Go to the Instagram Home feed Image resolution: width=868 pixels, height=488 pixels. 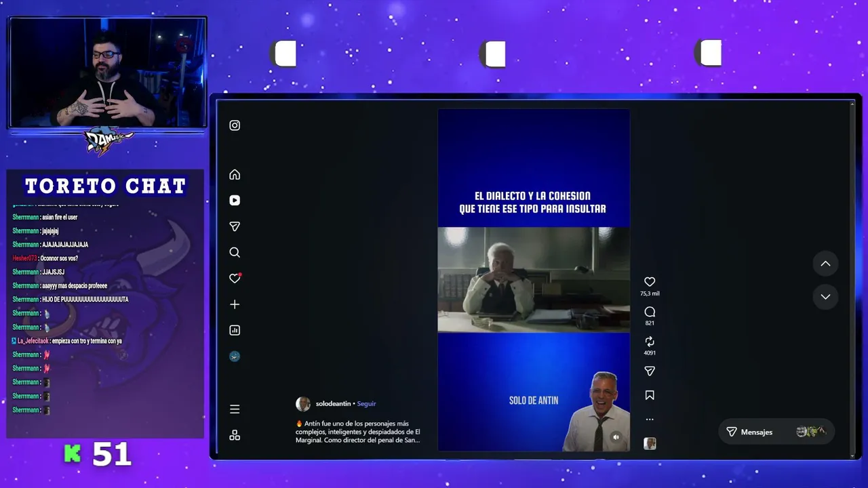235,175
